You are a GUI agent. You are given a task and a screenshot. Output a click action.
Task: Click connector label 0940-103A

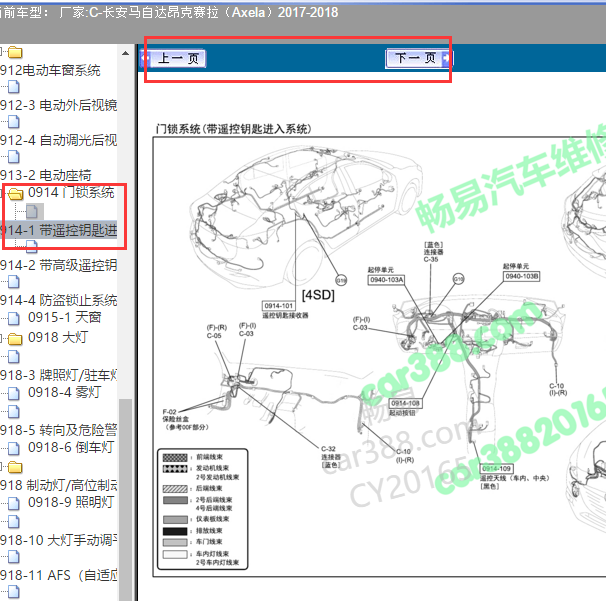tap(386, 279)
